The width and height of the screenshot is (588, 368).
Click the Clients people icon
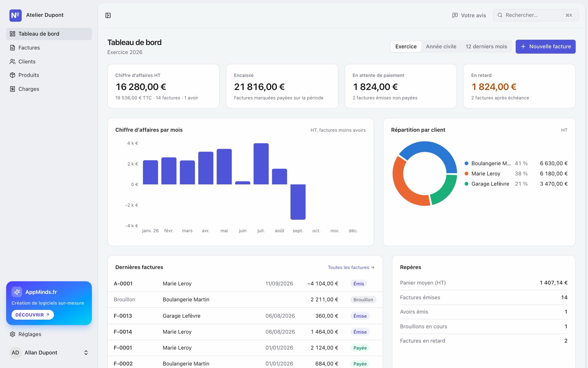pos(12,61)
